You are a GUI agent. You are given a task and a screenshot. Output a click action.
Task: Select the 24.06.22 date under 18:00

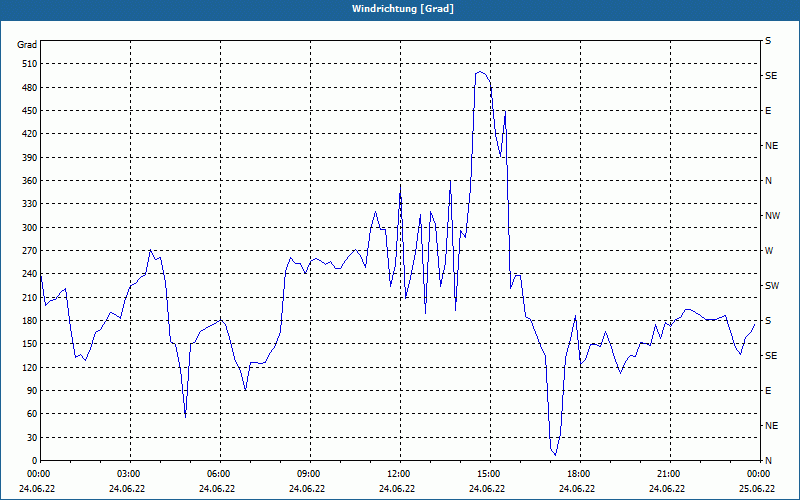577,488
